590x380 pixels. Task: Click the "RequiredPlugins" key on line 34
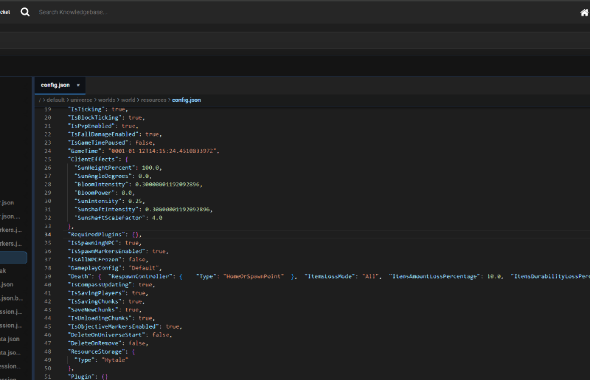click(x=96, y=234)
